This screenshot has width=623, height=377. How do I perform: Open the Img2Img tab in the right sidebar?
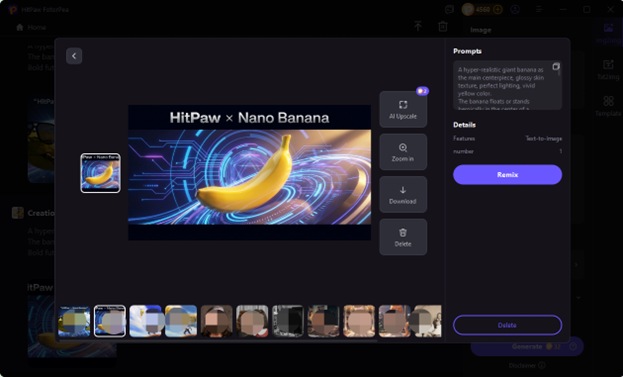[x=608, y=33]
